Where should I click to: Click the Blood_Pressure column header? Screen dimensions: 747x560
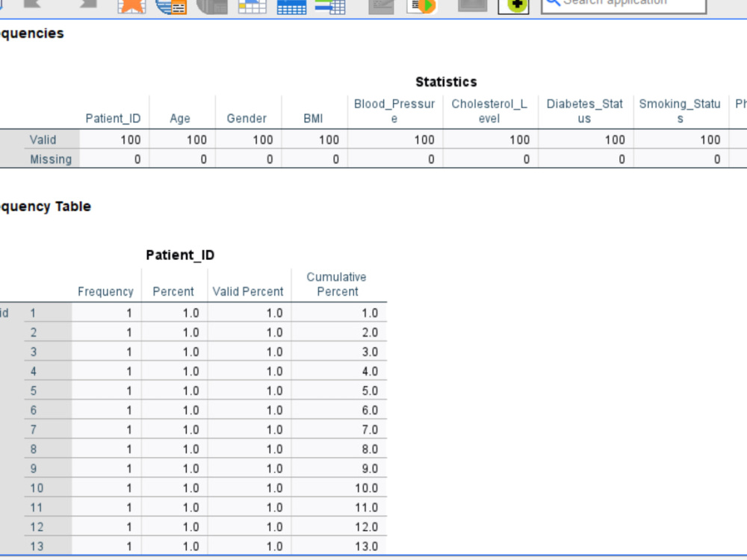click(394, 111)
